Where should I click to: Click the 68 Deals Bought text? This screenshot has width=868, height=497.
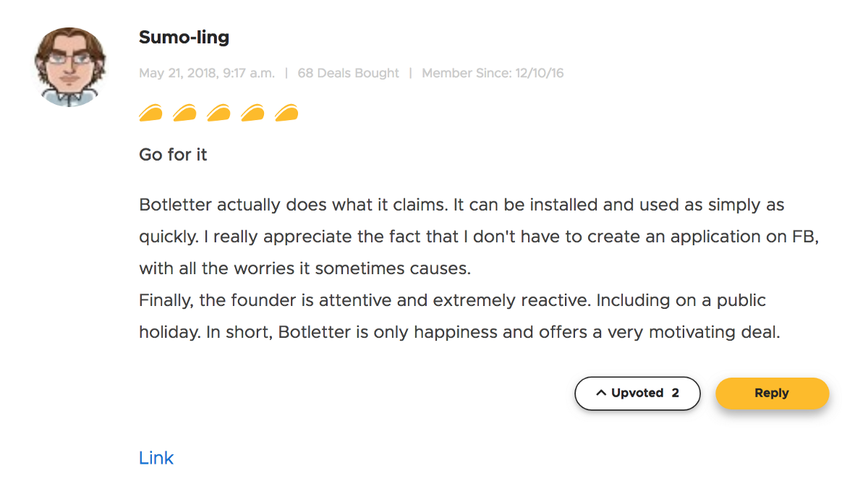pyautogui.click(x=348, y=73)
